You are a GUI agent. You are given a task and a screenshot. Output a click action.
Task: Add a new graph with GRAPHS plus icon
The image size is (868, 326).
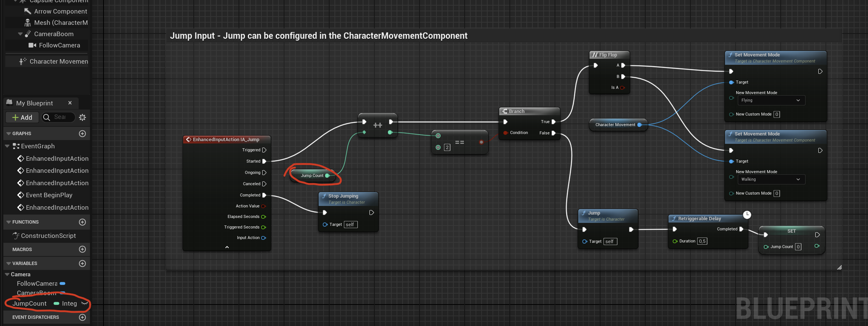pyautogui.click(x=82, y=134)
